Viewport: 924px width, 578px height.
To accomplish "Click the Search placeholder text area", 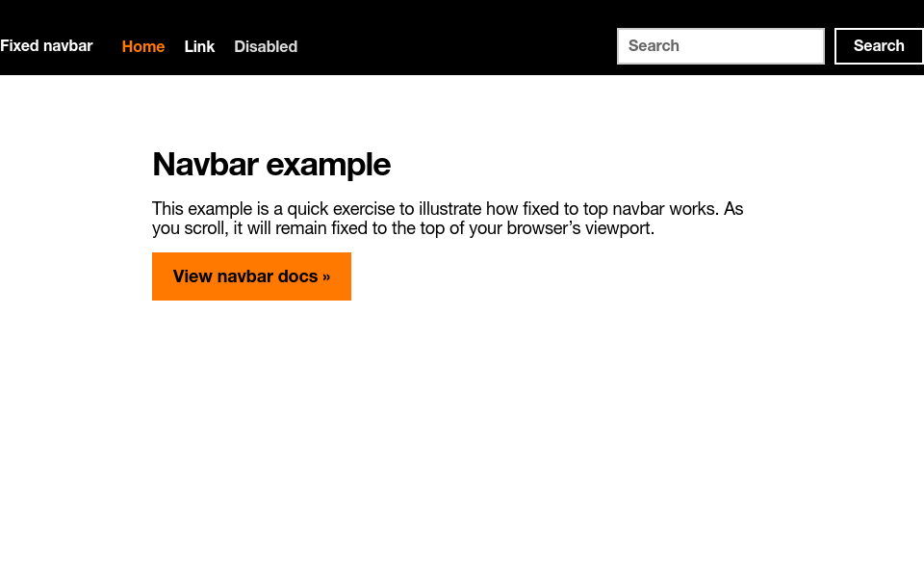I will tap(674, 45).
